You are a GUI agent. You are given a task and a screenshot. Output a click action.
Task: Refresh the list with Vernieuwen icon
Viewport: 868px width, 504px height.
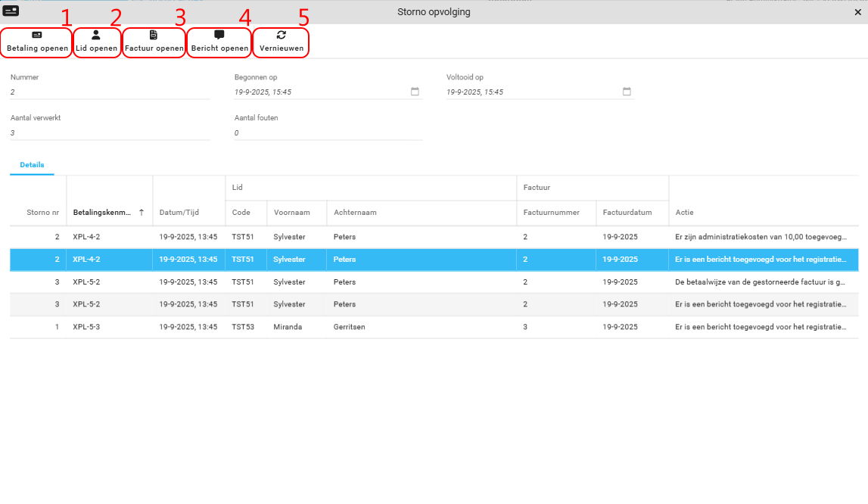pyautogui.click(x=282, y=35)
